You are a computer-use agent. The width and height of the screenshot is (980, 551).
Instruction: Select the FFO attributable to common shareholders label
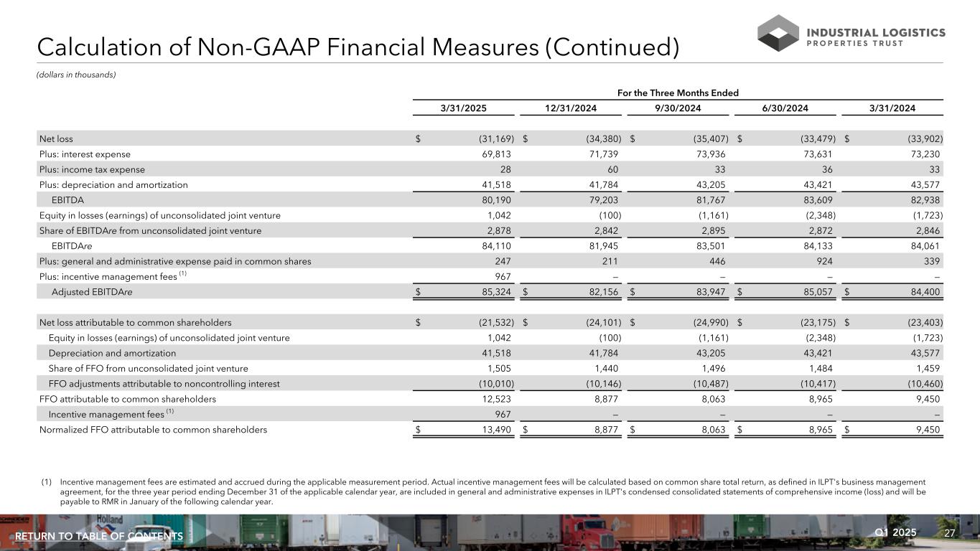pos(128,399)
